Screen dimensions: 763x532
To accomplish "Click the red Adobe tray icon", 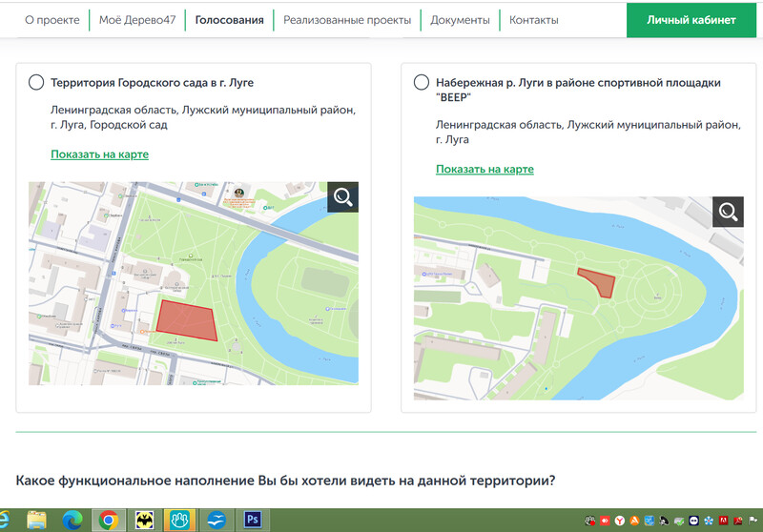I will pos(724,521).
